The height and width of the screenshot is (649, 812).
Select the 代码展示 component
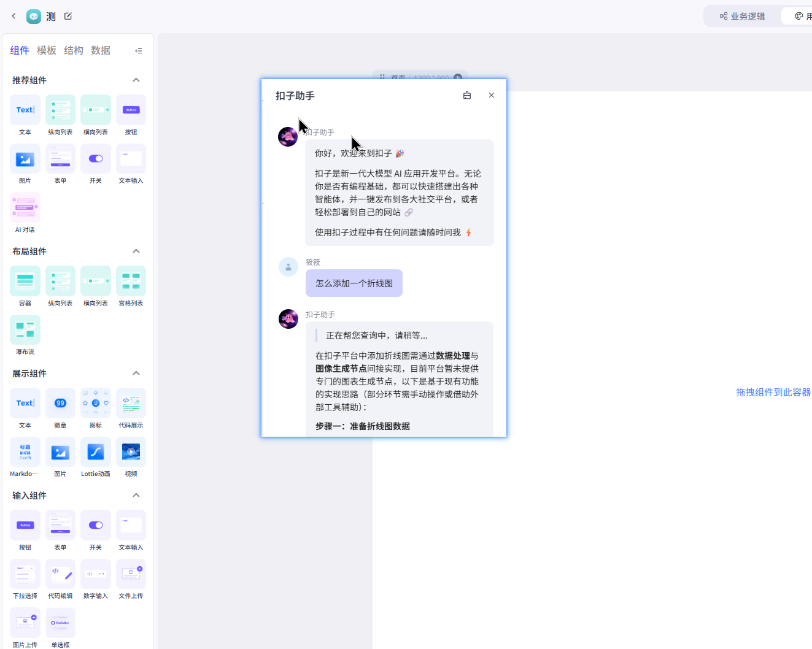[x=131, y=409]
